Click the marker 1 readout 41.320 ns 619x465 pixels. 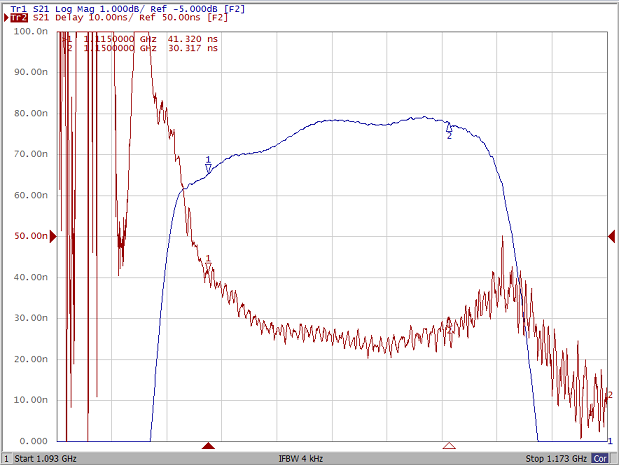pyautogui.click(x=195, y=38)
